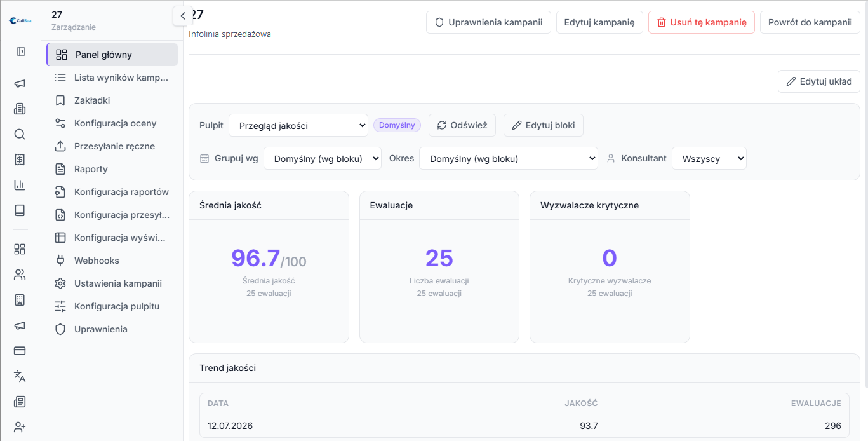Click the calendar icon beside Grupuj wg
Screen dimensions: 868x441
tap(204, 158)
